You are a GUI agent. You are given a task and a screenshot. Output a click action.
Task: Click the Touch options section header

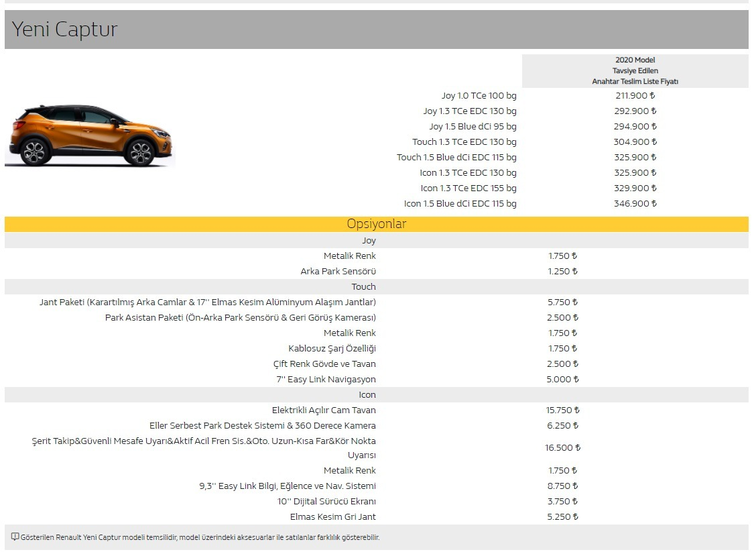click(x=377, y=286)
